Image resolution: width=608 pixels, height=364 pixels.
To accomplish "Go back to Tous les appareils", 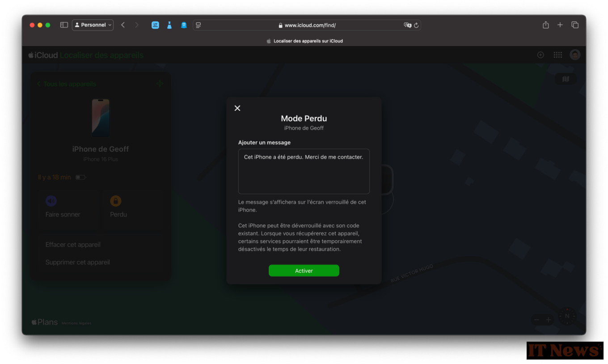I will point(67,84).
